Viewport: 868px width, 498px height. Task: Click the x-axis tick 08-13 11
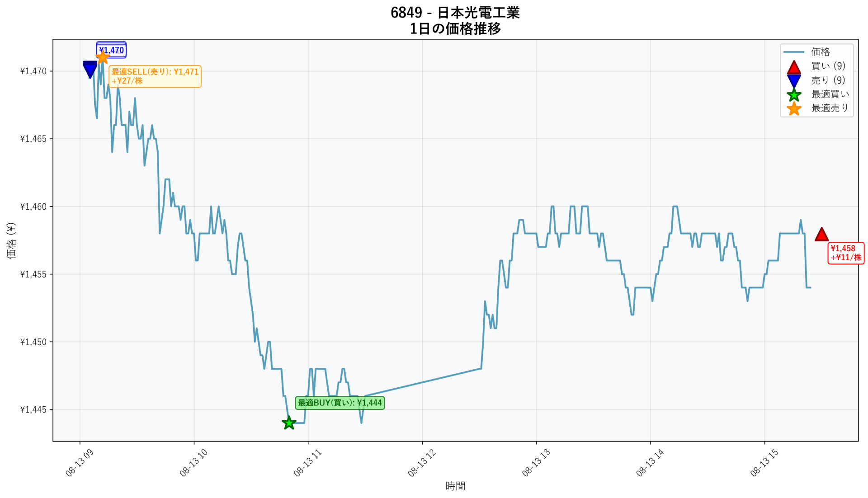(x=308, y=463)
